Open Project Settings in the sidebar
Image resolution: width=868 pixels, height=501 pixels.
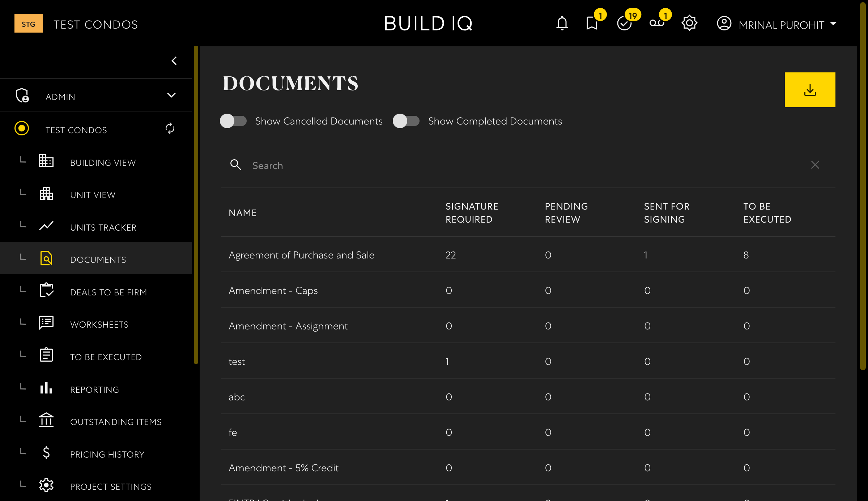click(96, 485)
